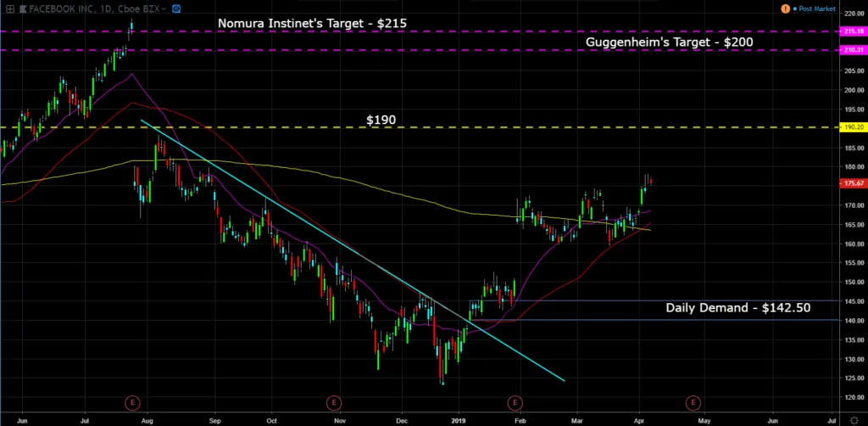This screenshot has height=426, width=868.
Task: Toggle the blue eye visibility icon
Action: [x=176, y=8]
